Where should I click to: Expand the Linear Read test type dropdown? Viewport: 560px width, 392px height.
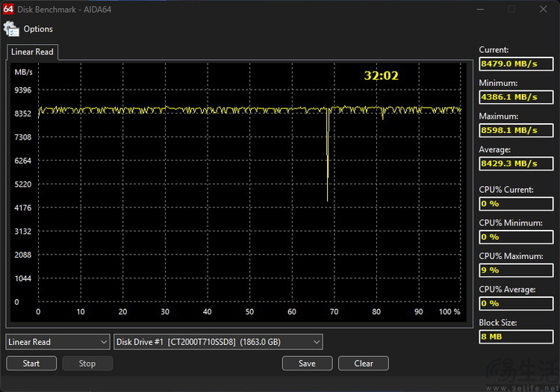(x=58, y=342)
